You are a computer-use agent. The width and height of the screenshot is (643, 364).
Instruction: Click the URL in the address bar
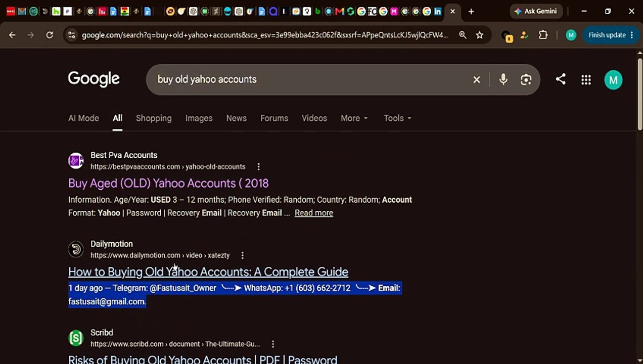(265, 35)
